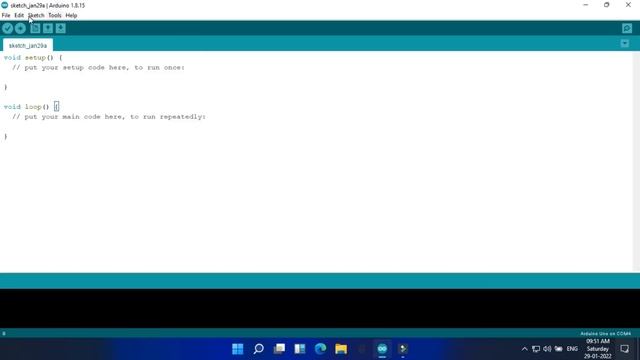Open the Serial Monitor icon
The image size is (640, 360).
click(627, 28)
